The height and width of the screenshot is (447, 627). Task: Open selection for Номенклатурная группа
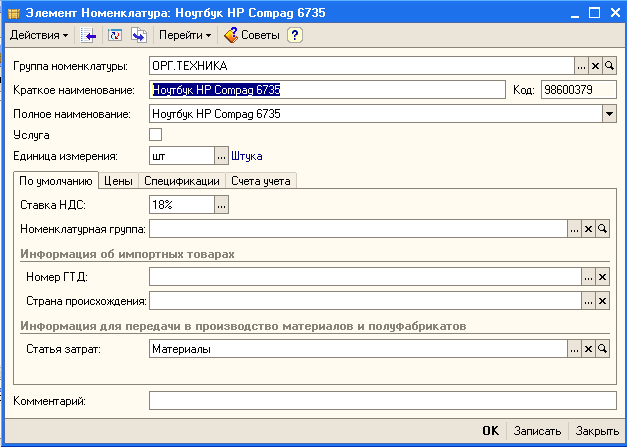[x=574, y=229]
